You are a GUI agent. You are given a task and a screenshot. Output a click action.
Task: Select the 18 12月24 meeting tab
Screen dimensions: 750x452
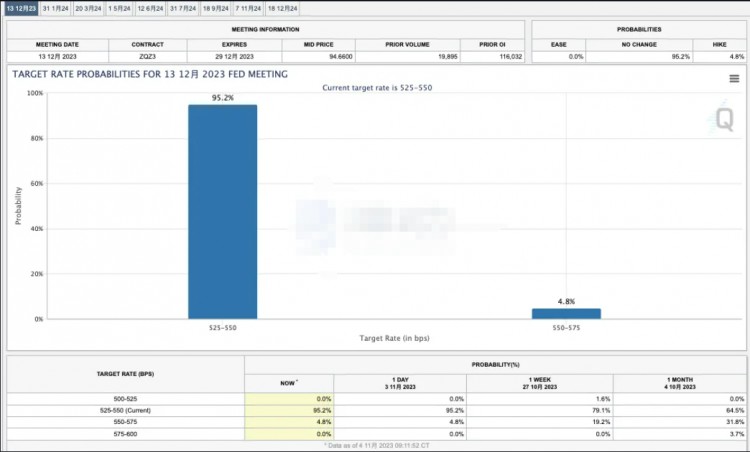point(283,9)
